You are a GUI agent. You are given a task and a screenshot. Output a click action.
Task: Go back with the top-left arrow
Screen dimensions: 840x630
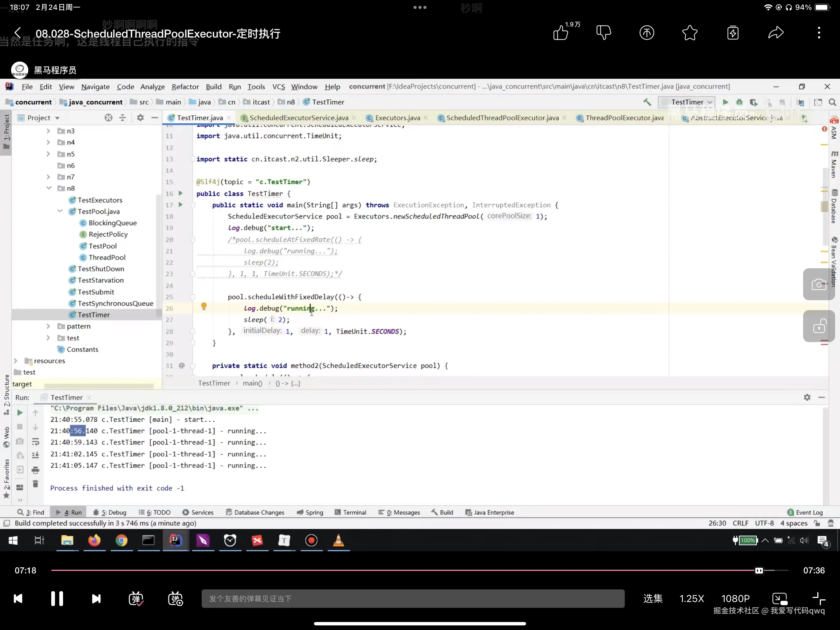18,33
